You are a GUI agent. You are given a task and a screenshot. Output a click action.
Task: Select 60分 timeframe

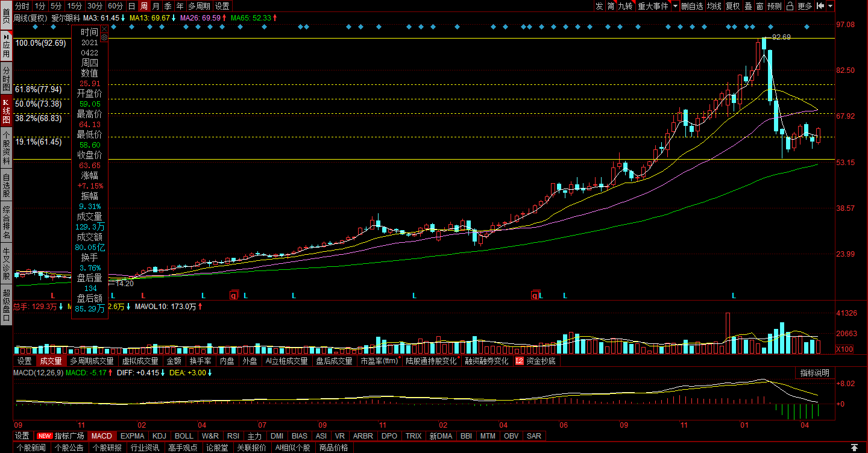point(115,6)
